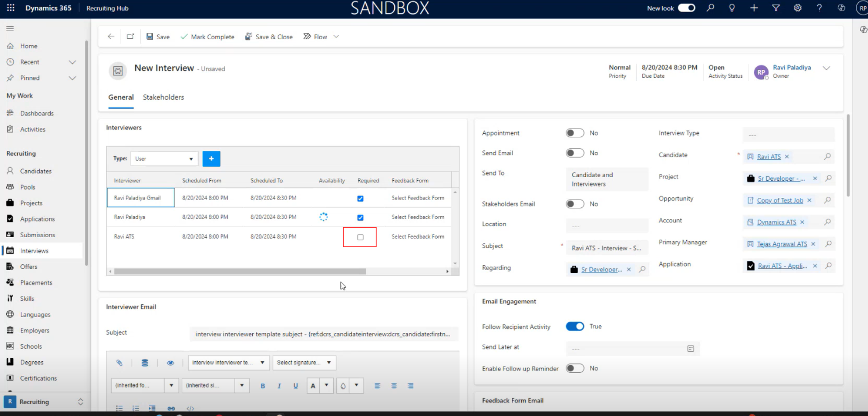Search the Regarding lookup magnifier

click(x=642, y=269)
